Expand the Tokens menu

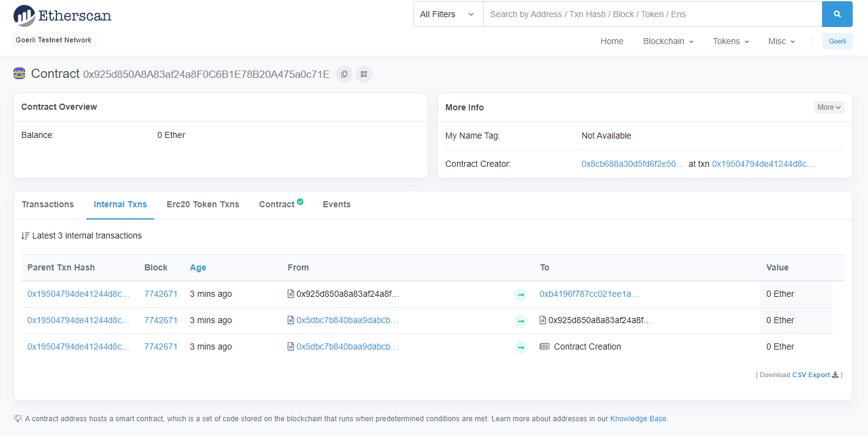point(731,41)
